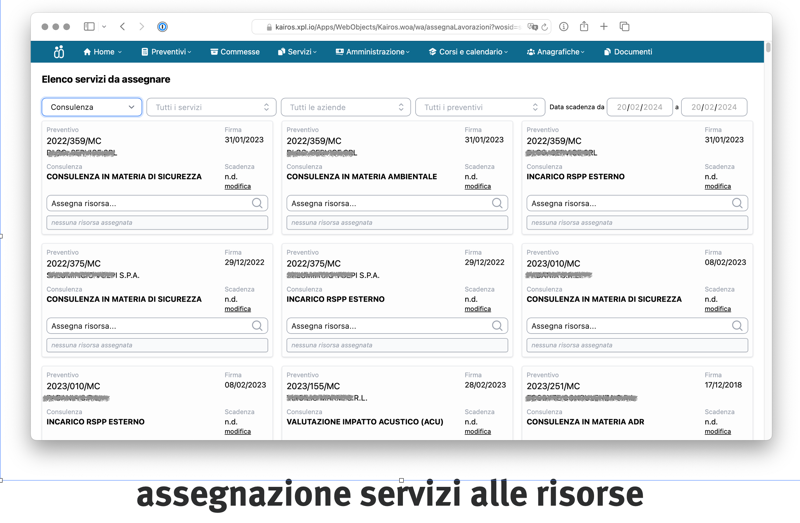The image size is (800, 523).
Task: Click the Safari address bar
Action: tap(402, 27)
